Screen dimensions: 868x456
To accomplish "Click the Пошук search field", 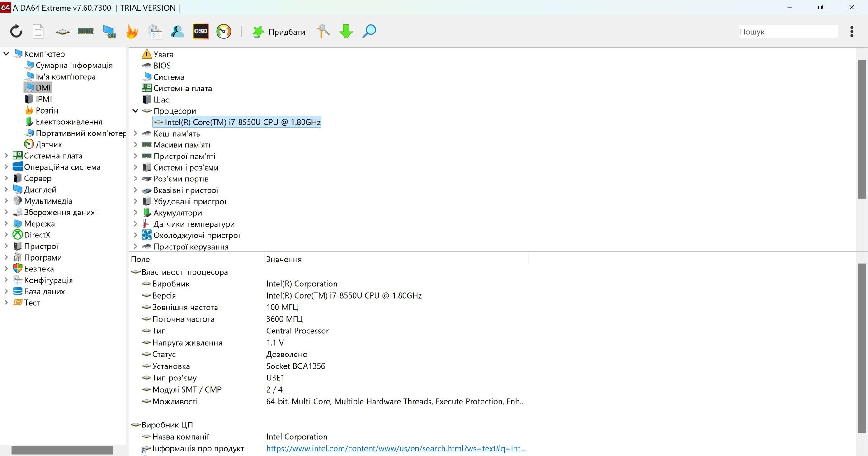I will pos(788,32).
